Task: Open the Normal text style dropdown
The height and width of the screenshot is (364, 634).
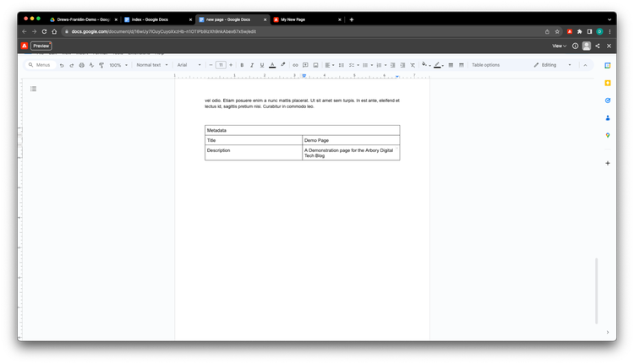Action: point(152,65)
